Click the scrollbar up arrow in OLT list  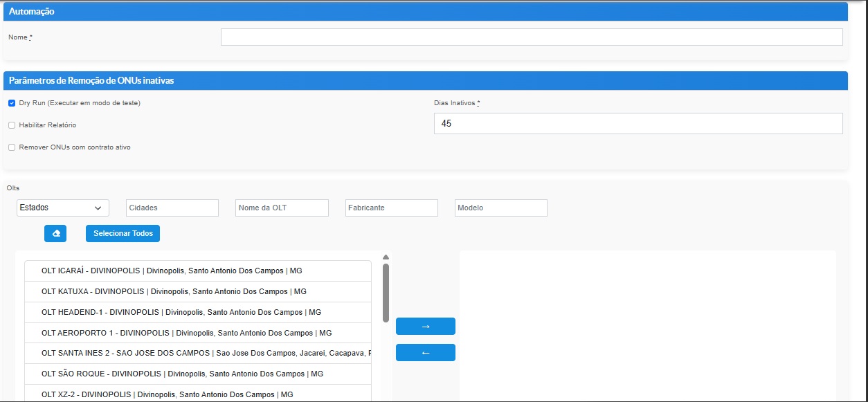386,257
